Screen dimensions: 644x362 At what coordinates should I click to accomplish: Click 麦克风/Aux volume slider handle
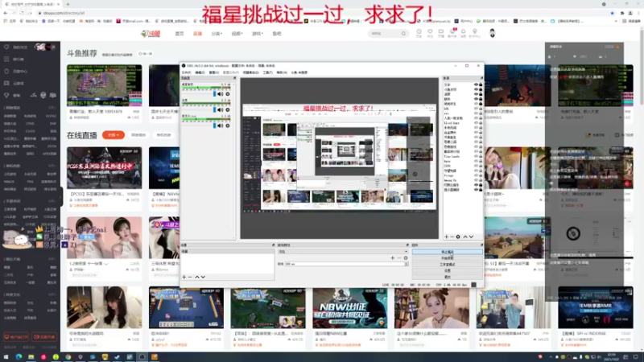click(x=214, y=125)
